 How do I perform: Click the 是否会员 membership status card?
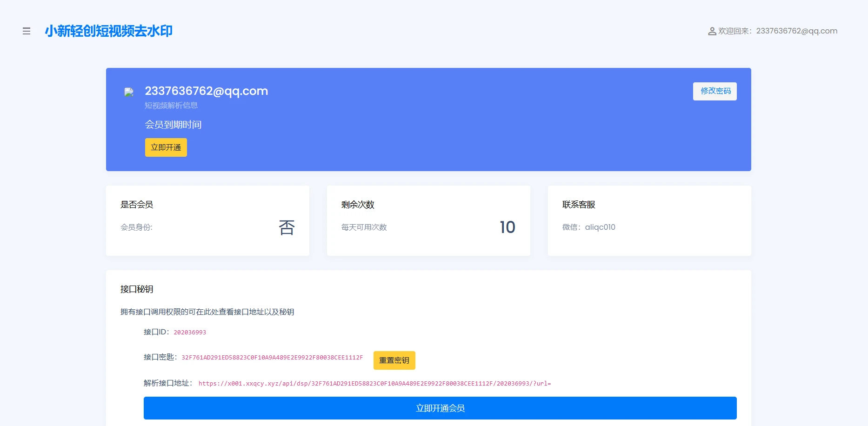pyautogui.click(x=207, y=220)
